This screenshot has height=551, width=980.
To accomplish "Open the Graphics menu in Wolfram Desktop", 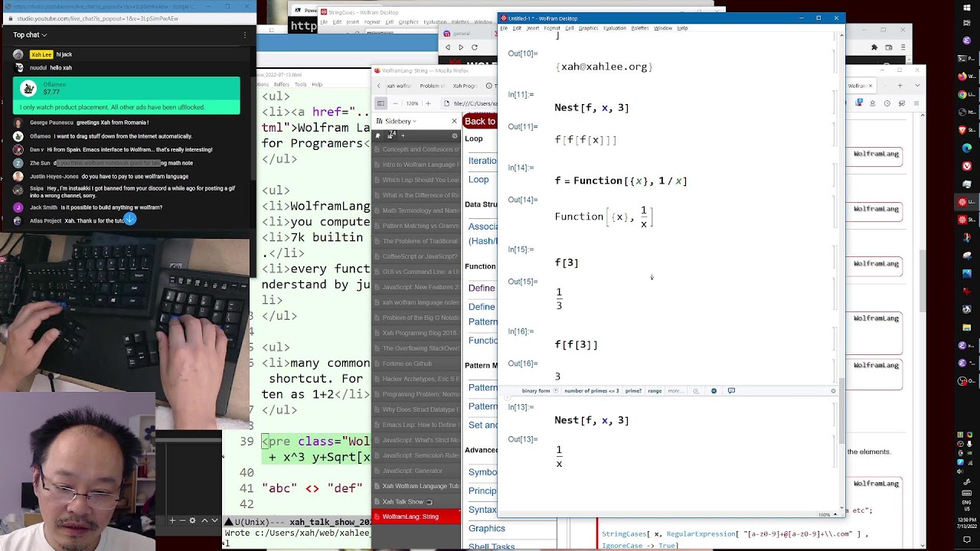I will click(x=588, y=28).
